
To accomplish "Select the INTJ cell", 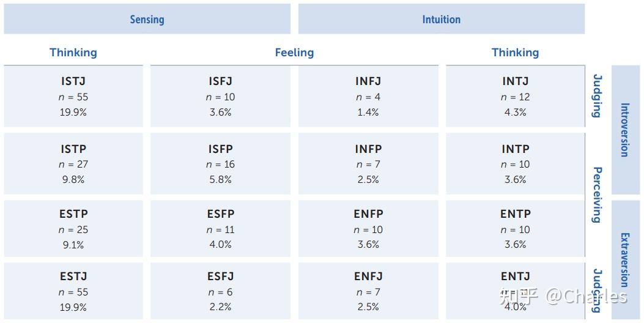I will pyautogui.click(x=515, y=96).
